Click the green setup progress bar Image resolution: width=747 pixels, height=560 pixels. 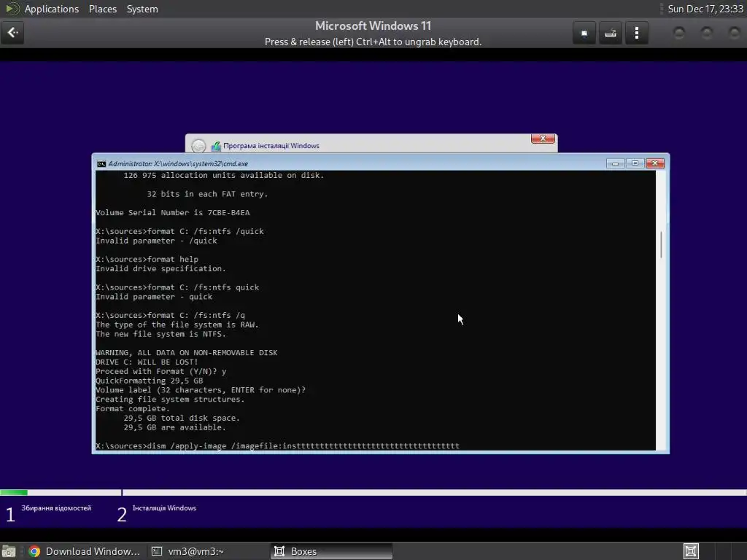[x=14, y=492]
